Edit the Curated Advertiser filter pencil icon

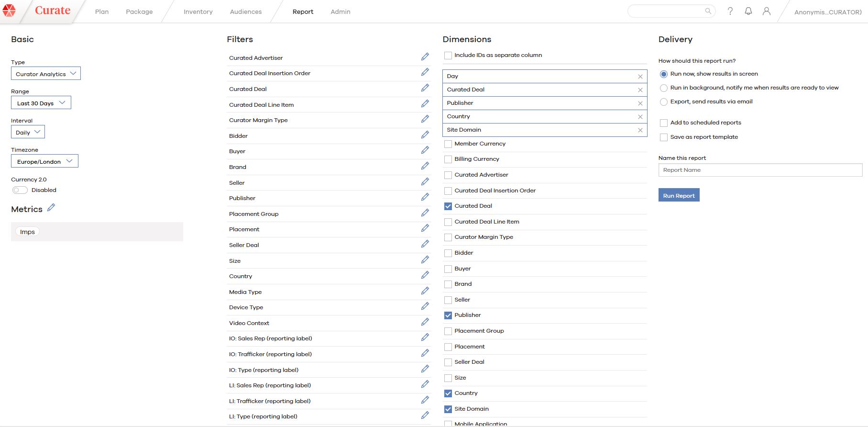(x=425, y=57)
